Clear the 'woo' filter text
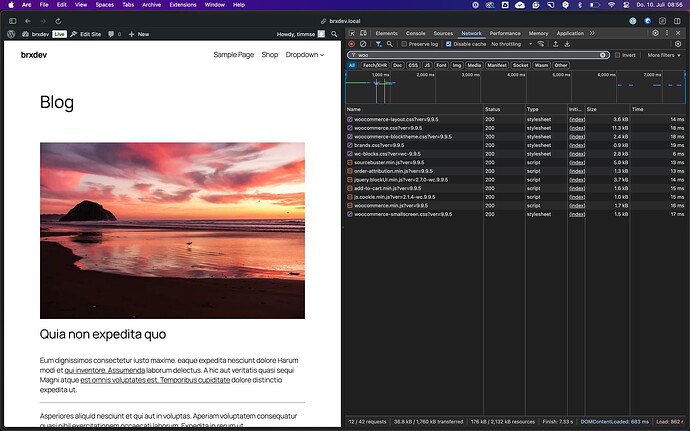This screenshot has height=431, width=690. tap(602, 55)
